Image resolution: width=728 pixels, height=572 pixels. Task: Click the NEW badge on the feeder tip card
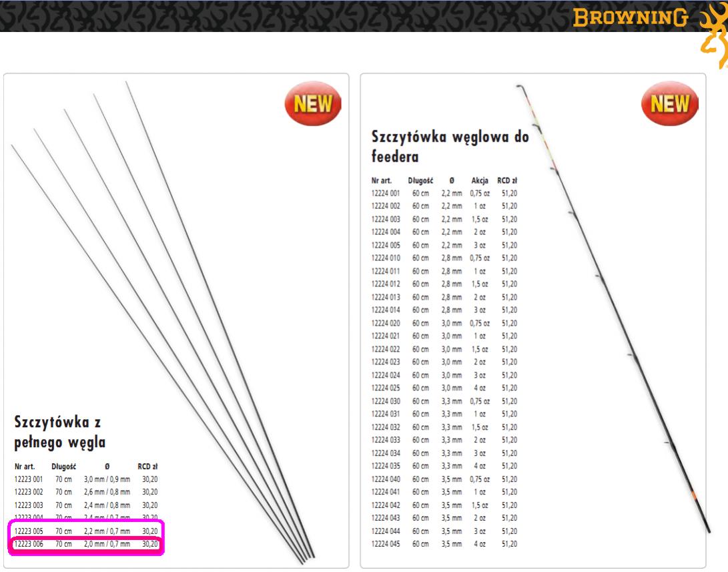coord(669,103)
